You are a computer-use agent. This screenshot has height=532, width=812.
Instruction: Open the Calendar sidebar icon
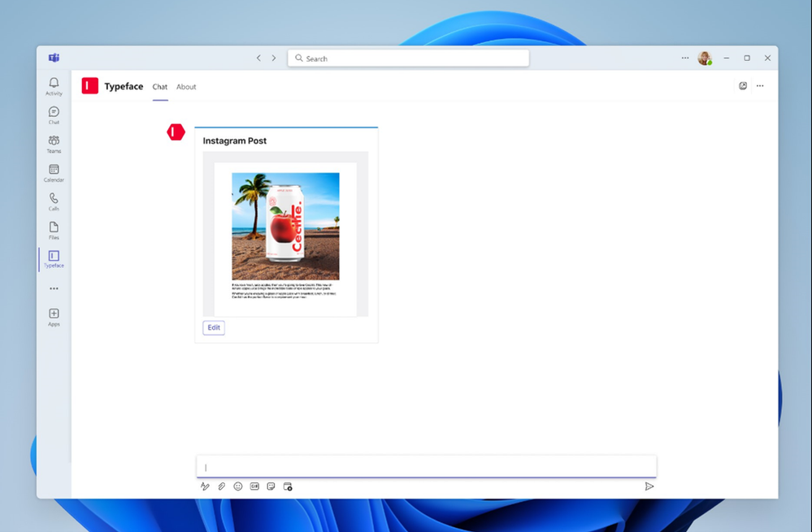pos(54,173)
